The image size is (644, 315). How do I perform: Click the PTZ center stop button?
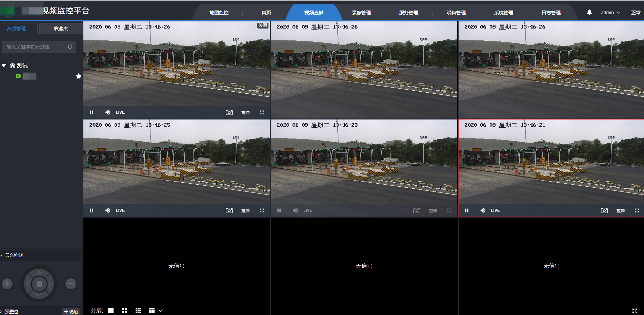[39, 284]
